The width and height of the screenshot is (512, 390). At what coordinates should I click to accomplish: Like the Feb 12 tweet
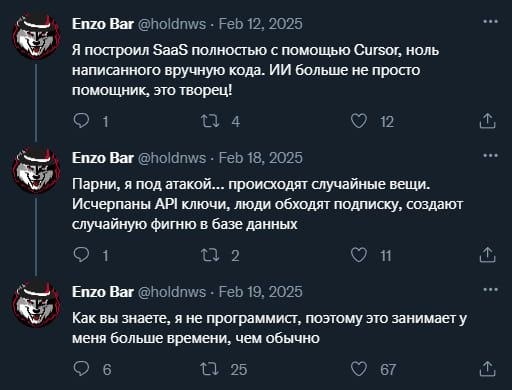coord(359,121)
